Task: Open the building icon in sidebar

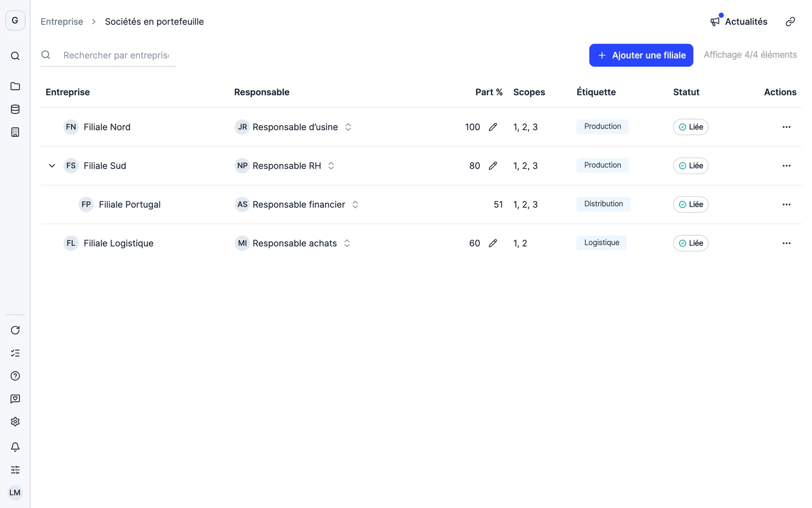Action: [x=15, y=132]
